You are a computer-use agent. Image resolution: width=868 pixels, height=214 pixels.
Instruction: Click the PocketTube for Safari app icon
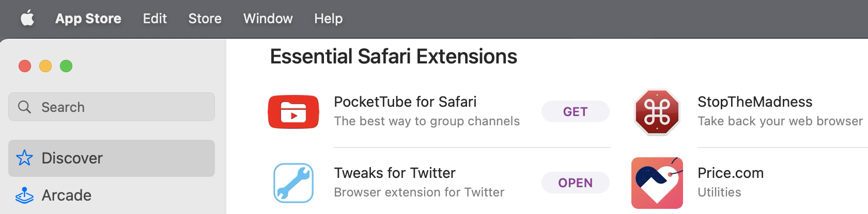(x=293, y=112)
